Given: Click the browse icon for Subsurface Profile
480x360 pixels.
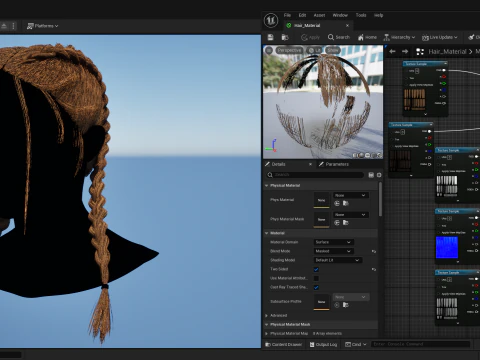Looking at the screenshot, I should (x=346, y=305).
